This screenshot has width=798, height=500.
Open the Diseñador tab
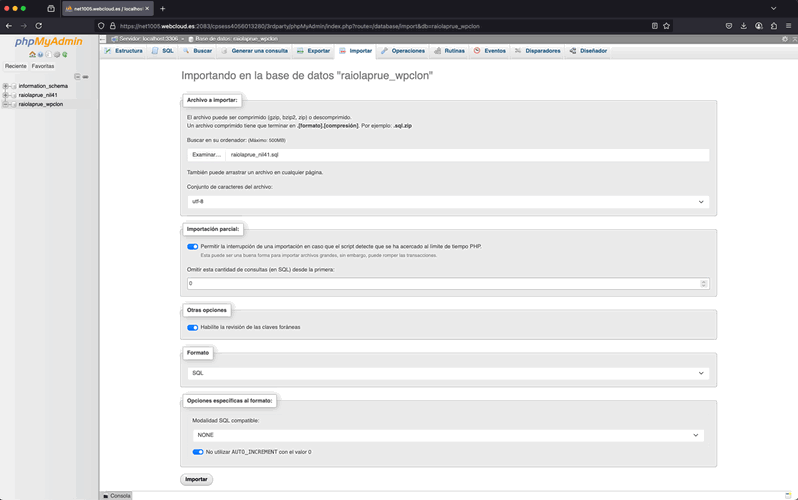588,51
